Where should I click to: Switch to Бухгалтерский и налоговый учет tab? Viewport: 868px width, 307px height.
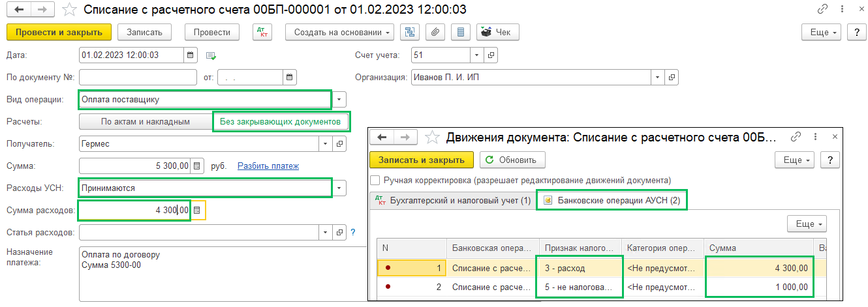pyautogui.click(x=452, y=201)
